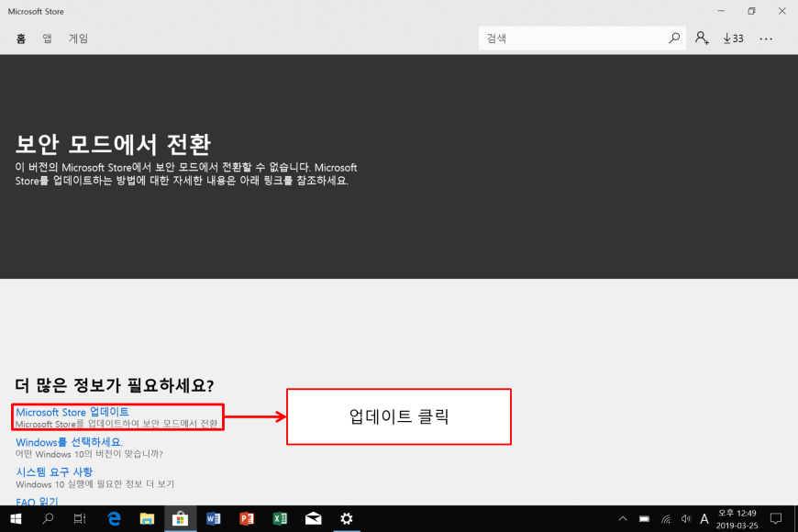This screenshot has height=532, width=798.
Task: Switch to the 앱 tab
Action: click(x=47, y=39)
